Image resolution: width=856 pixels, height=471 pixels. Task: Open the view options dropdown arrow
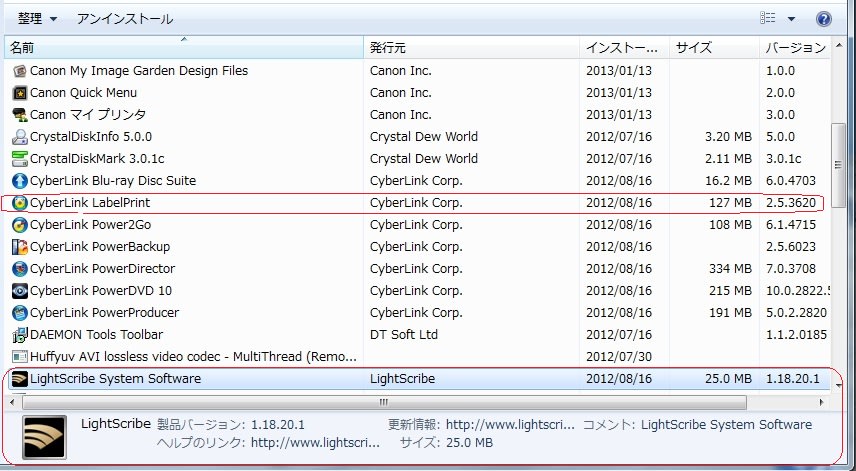click(x=791, y=19)
